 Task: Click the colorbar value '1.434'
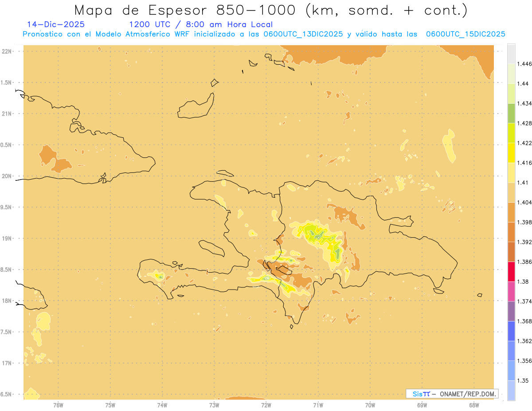pos(524,104)
